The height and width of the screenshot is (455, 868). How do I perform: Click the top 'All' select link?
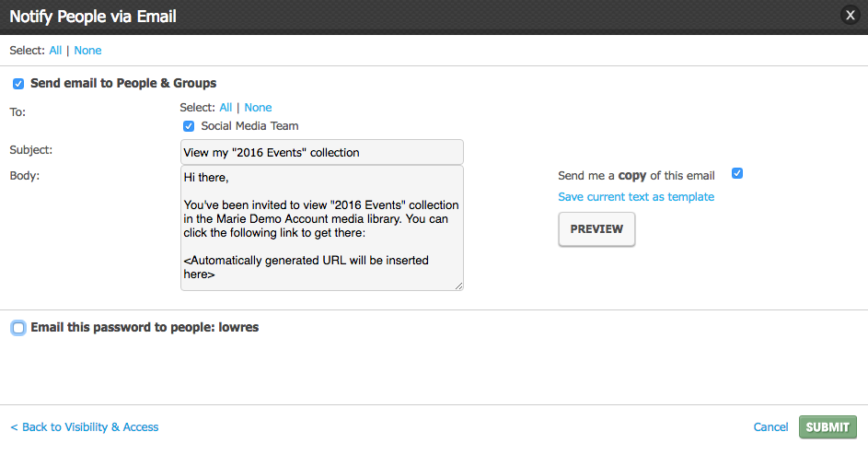point(55,51)
